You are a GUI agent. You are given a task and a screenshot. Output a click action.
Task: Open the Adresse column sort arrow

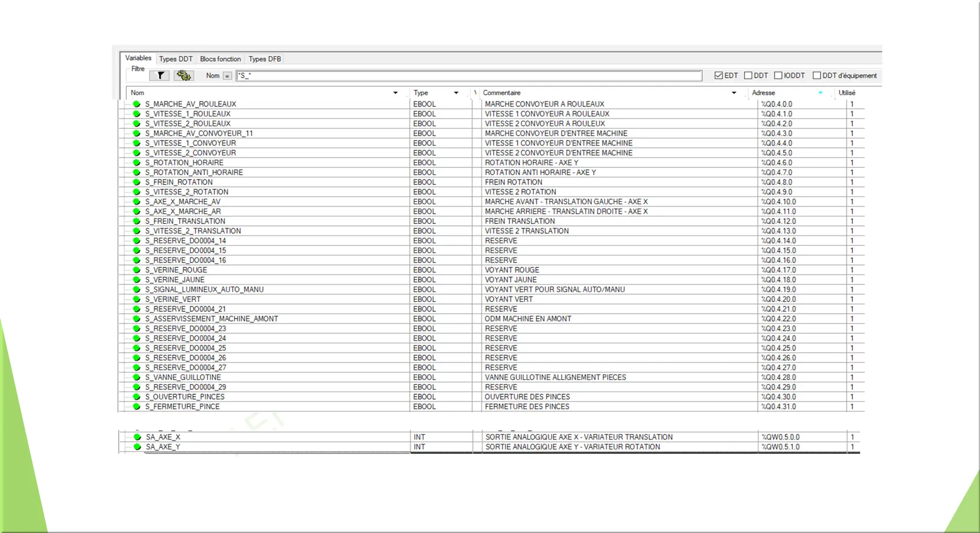pyautogui.click(x=820, y=93)
